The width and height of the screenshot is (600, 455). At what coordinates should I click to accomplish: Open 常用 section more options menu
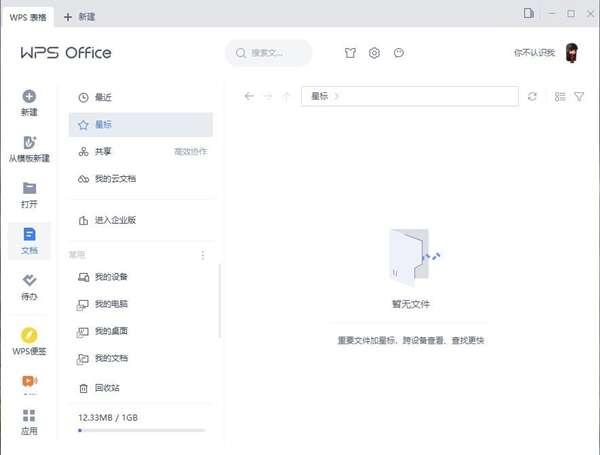coord(203,255)
